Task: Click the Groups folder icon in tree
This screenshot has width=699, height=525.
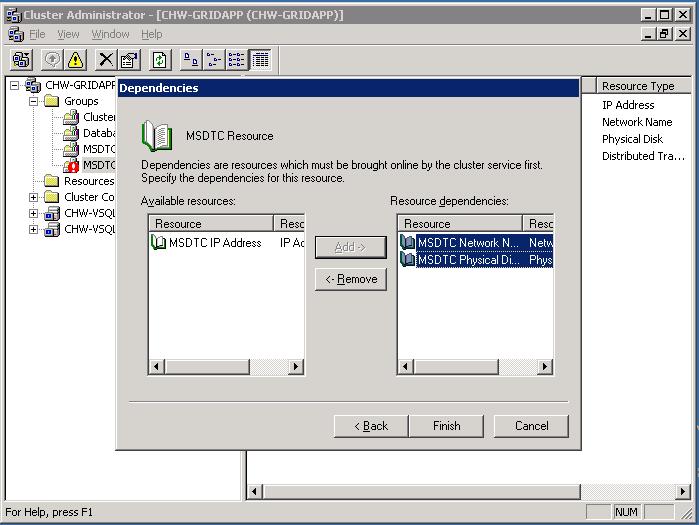Action: click(x=52, y=101)
